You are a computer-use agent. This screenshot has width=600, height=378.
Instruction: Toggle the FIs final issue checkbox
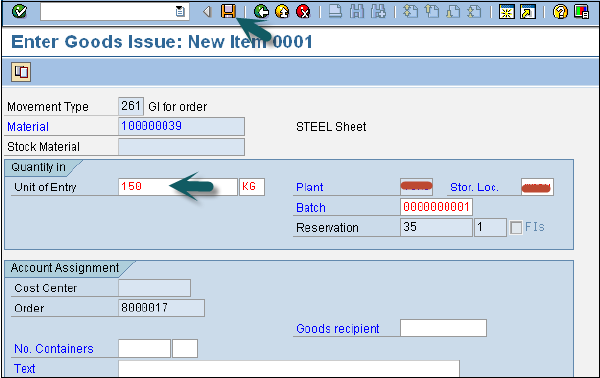coord(516,228)
